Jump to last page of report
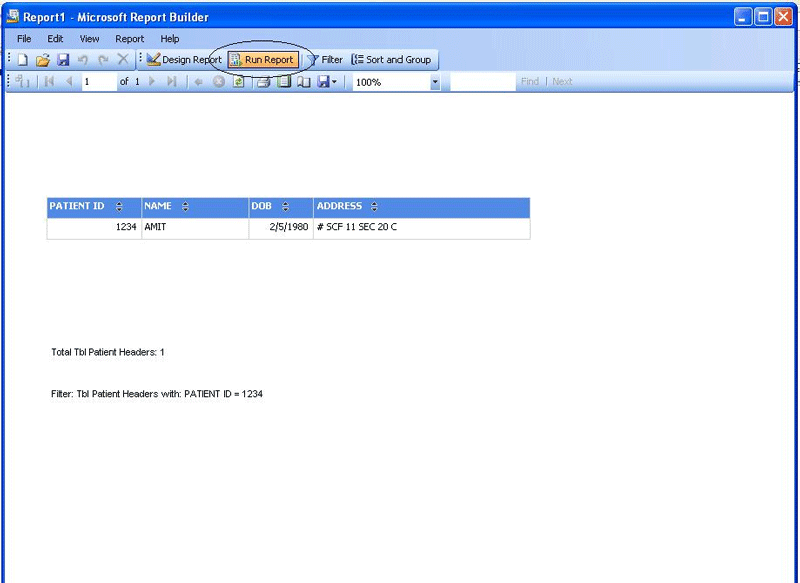Viewport: 800px width, 583px height. pyautogui.click(x=172, y=82)
